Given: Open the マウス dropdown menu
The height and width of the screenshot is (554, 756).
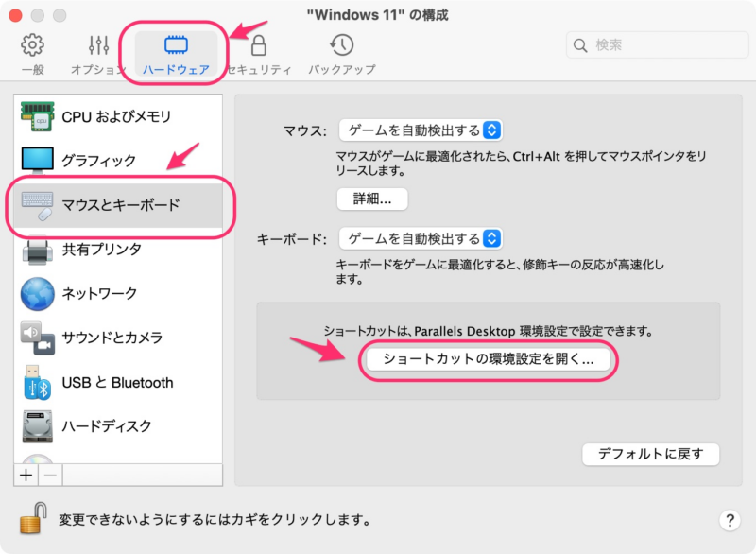Looking at the screenshot, I should click(x=421, y=130).
